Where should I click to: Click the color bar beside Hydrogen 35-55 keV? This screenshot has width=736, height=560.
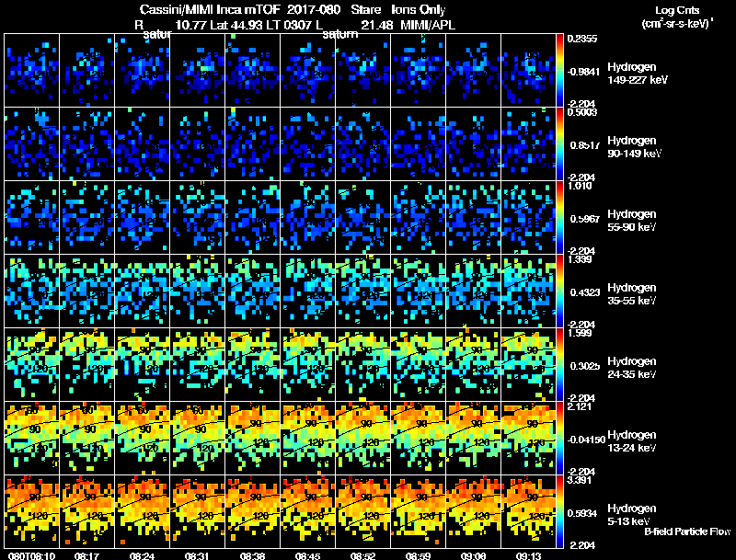[559, 291]
